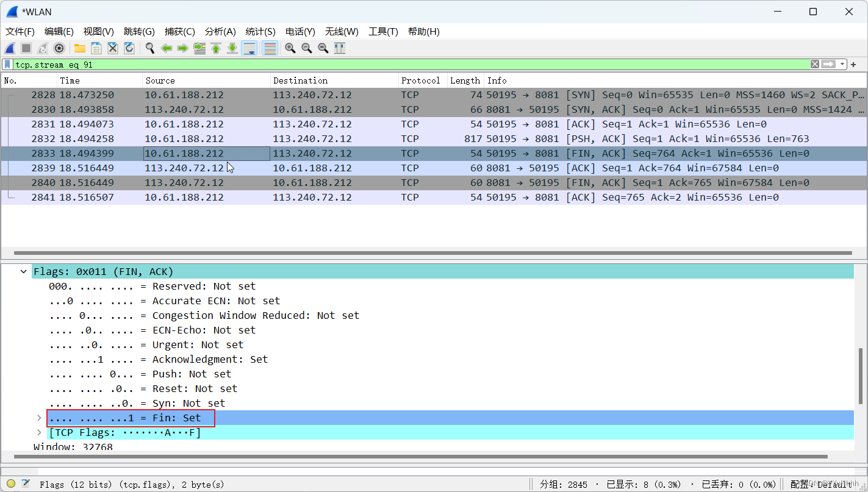Open the 帮助(H) menu
Screen dimensions: 868x492
[x=424, y=32]
